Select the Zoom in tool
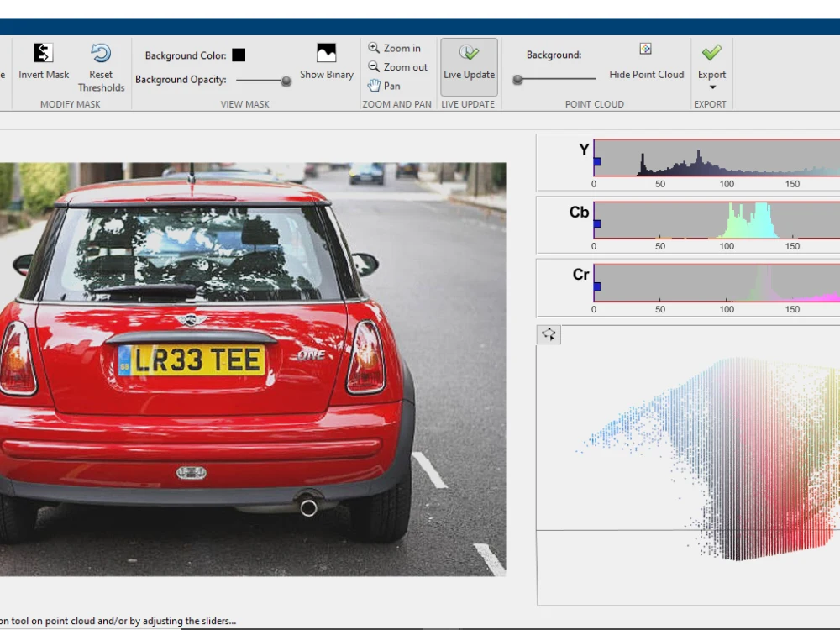840x630 pixels. pos(394,48)
